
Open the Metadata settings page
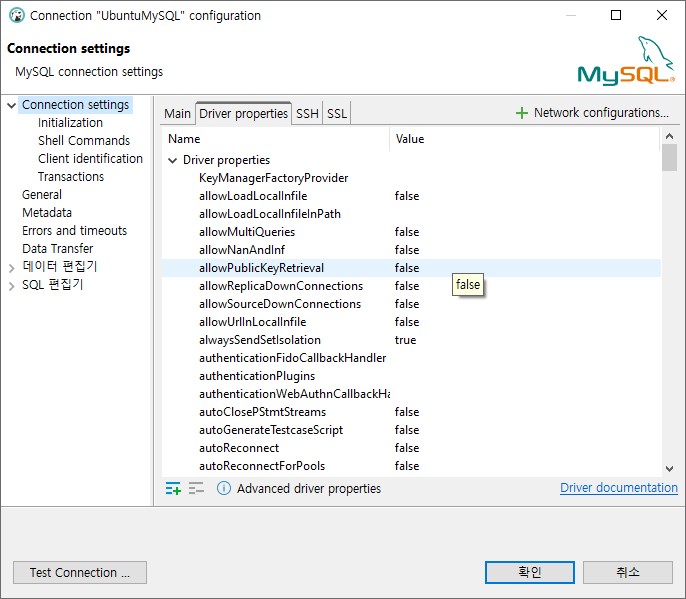pyautogui.click(x=47, y=212)
